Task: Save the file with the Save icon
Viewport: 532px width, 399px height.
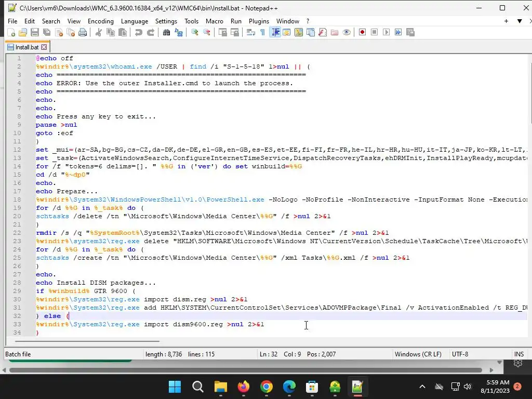Action: tap(35, 32)
